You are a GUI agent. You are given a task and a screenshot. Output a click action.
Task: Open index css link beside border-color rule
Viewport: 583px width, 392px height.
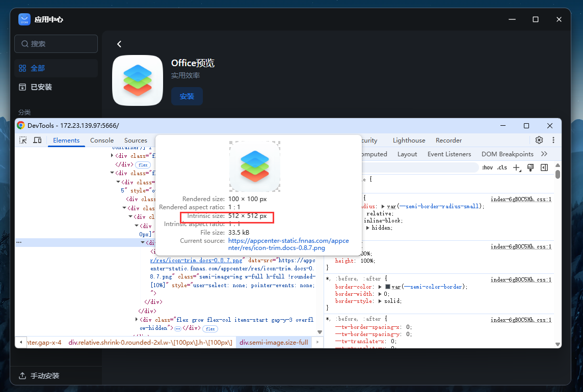pyautogui.click(x=521, y=279)
